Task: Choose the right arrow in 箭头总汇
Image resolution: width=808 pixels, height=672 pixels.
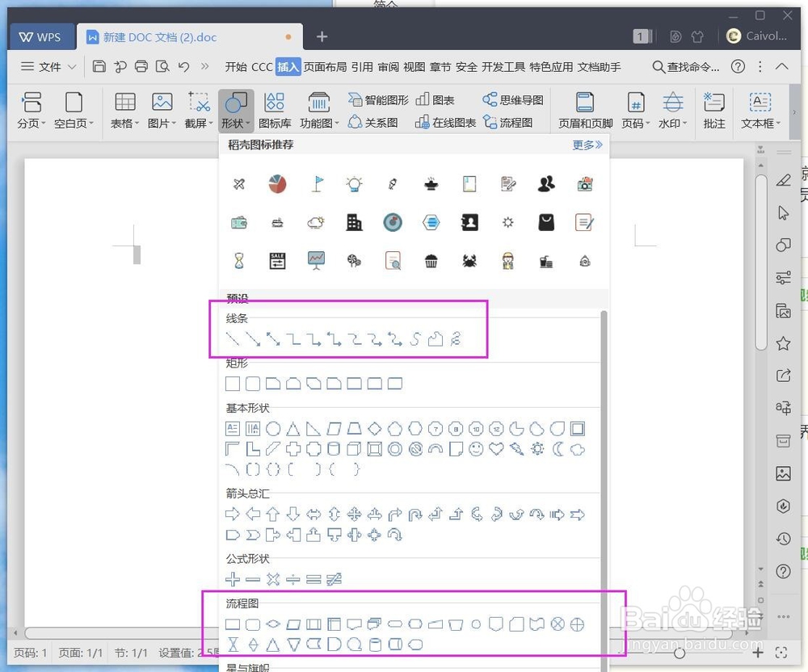Action: coord(233,514)
